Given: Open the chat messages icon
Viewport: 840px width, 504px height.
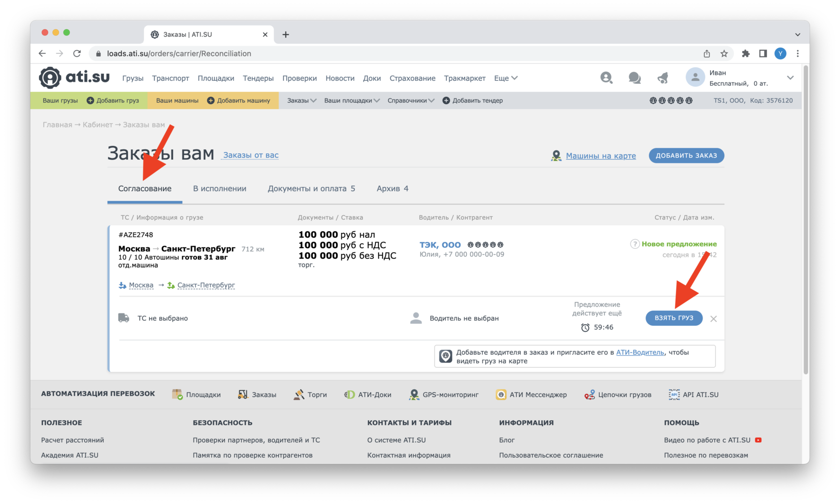Looking at the screenshot, I should pos(634,77).
